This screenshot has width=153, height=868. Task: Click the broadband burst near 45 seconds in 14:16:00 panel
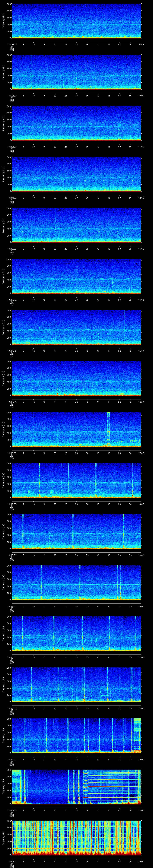pyautogui.click(x=109, y=429)
